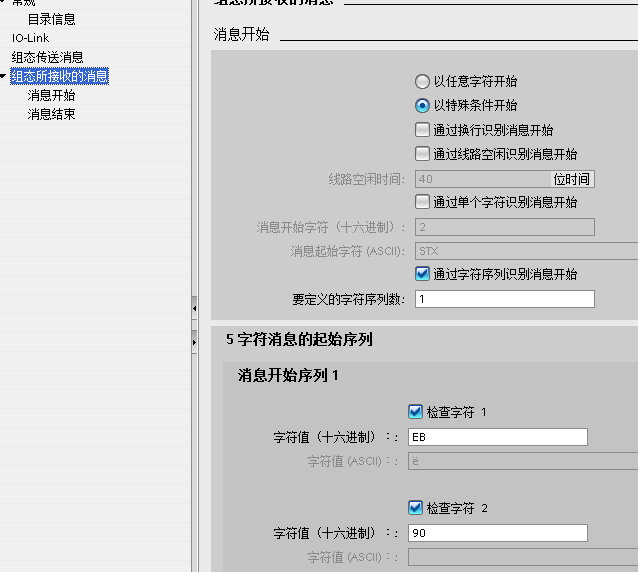Select 组态所接收的消息 tree item
The height and width of the screenshot is (572, 638).
59,76
